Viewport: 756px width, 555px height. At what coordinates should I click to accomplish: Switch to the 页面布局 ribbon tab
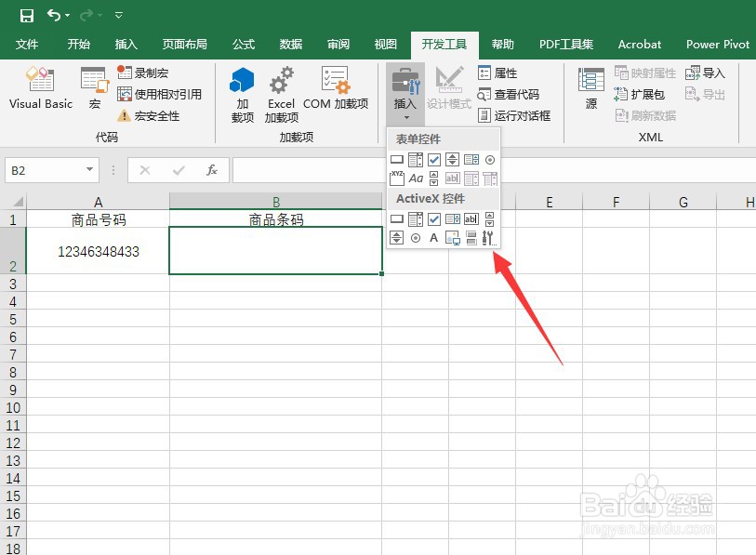click(x=185, y=45)
